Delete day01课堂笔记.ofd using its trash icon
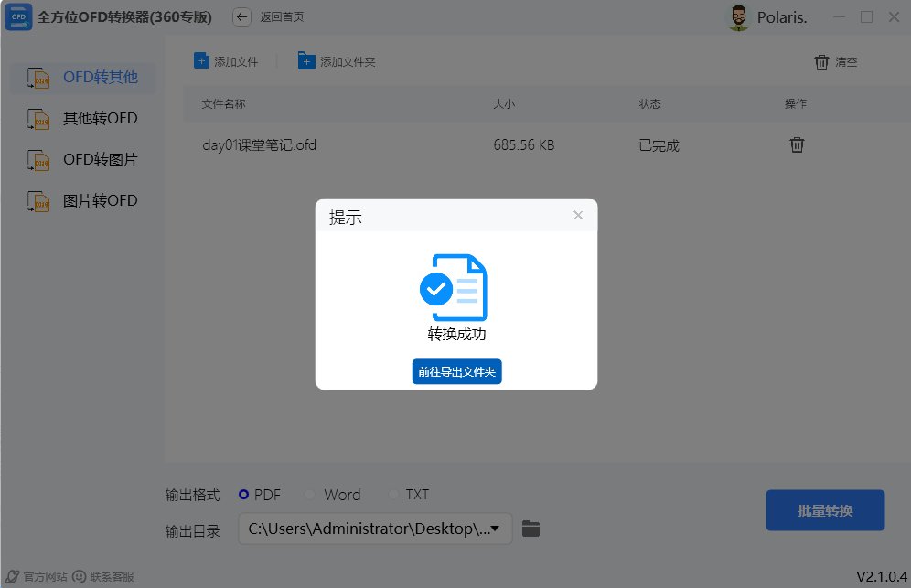 (x=797, y=144)
